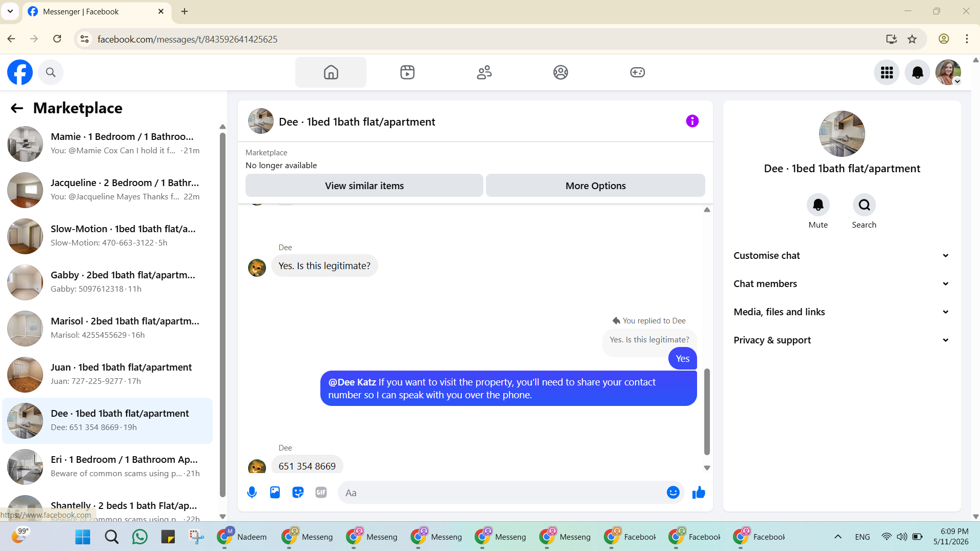Image resolution: width=980 pixels, height=551 pixels.
Task: Open the Gaming tab
Action: (637, 72)
